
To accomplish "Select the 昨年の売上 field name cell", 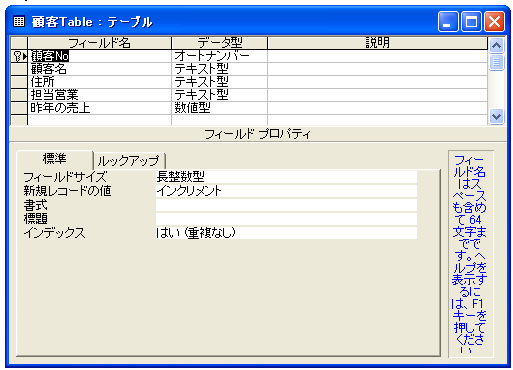I will point(99,108).
